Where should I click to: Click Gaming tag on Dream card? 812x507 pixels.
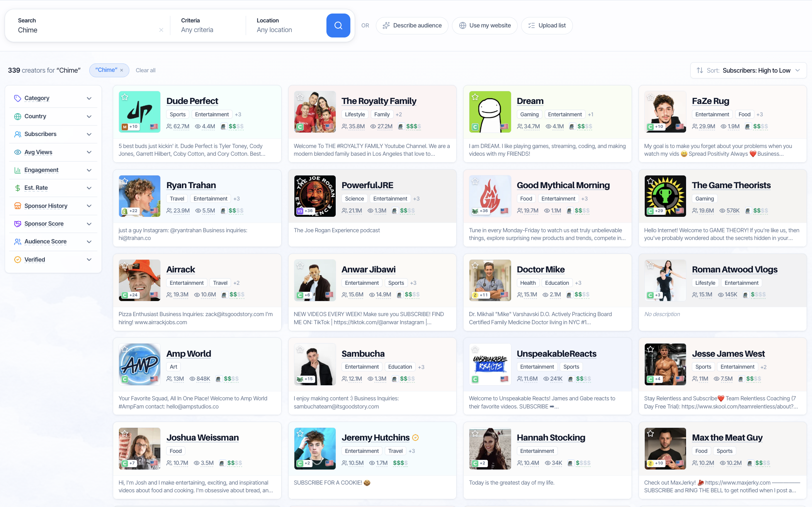point(529,114)
